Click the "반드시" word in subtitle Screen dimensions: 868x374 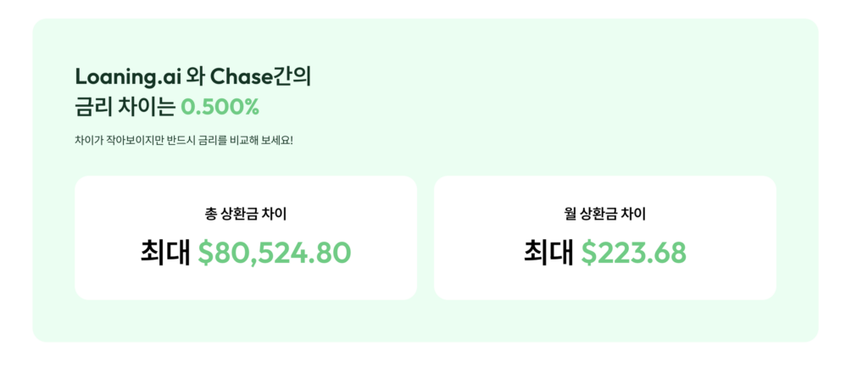click(x=180, y=140)
